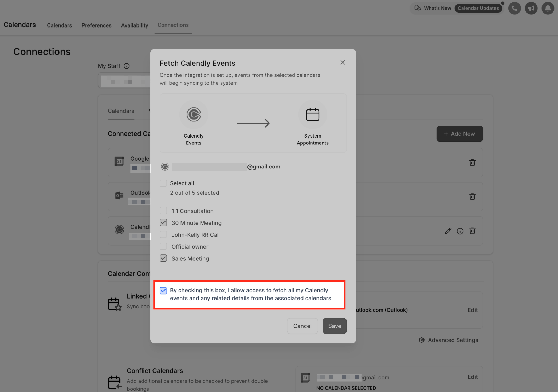Open info icon on Calendly row
The image size is (558, 392).
coord(460,231)
